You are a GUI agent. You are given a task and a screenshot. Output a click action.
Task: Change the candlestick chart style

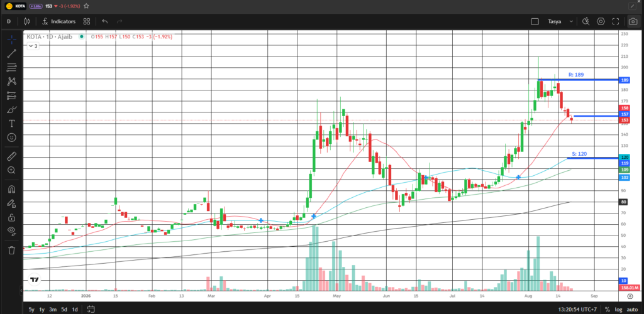pos(27,21)
